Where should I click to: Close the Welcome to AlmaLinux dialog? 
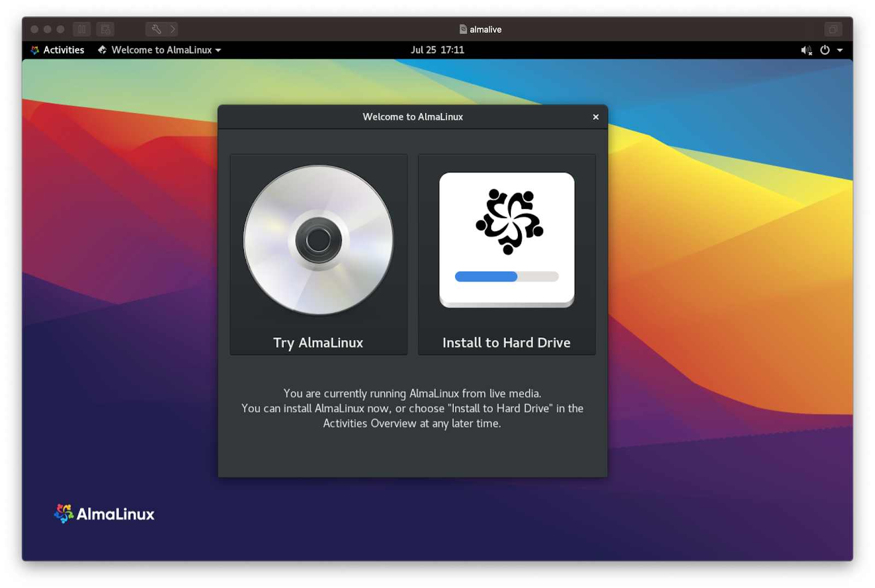pos(596,117)
